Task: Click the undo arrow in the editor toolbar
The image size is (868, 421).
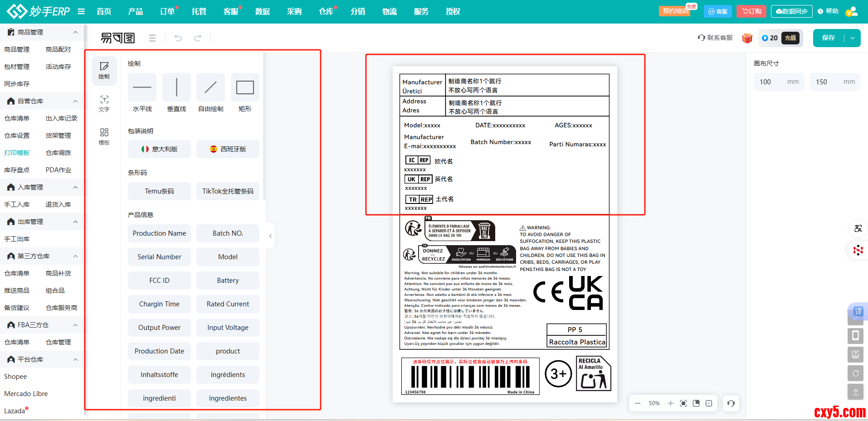Action: click(178, 38)
